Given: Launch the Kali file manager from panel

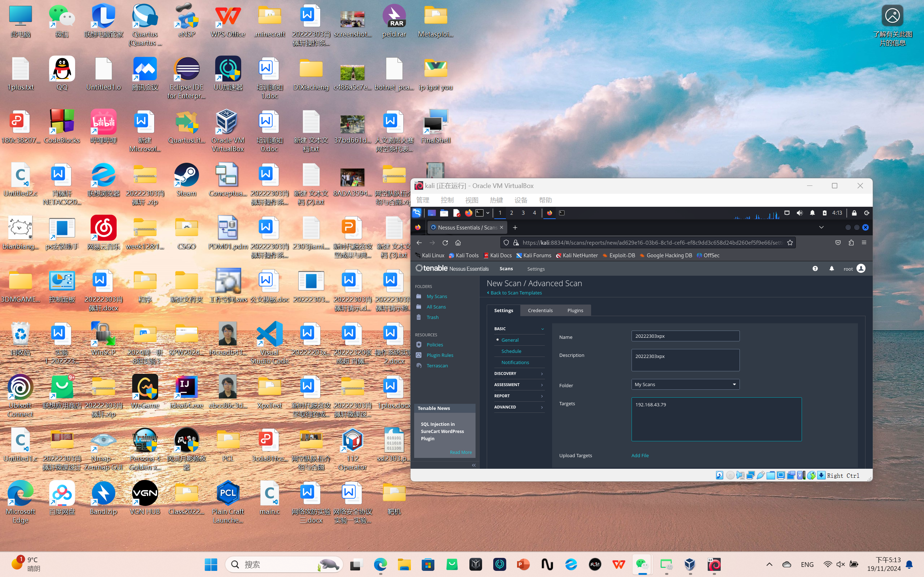Looking at the screenshot, I should pos(444,213).
